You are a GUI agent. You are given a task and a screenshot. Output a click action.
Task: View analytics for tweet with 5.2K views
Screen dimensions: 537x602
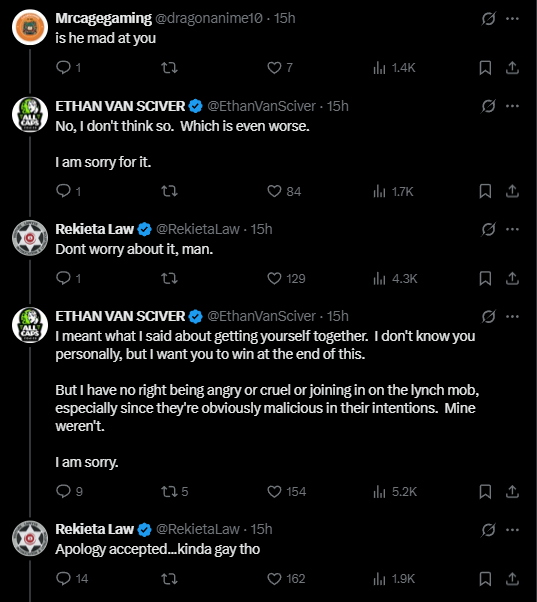click(395, 491)
